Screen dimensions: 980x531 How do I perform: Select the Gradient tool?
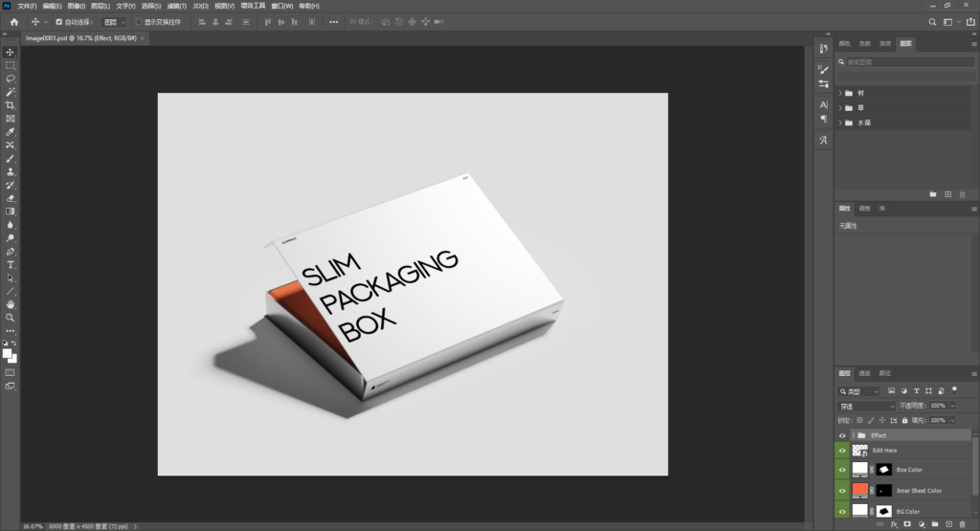[x=10, y=211]
